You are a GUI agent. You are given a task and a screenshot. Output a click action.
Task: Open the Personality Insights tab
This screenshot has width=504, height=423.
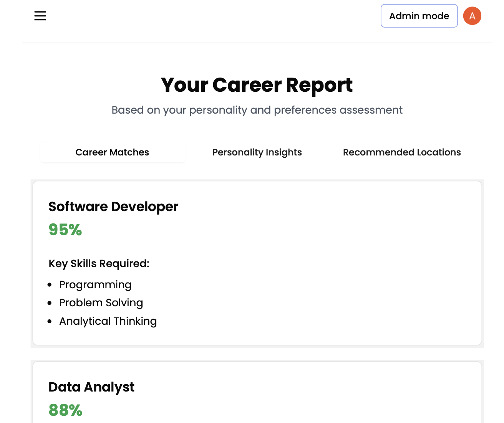pyautogui.click(x=257, y=152)
